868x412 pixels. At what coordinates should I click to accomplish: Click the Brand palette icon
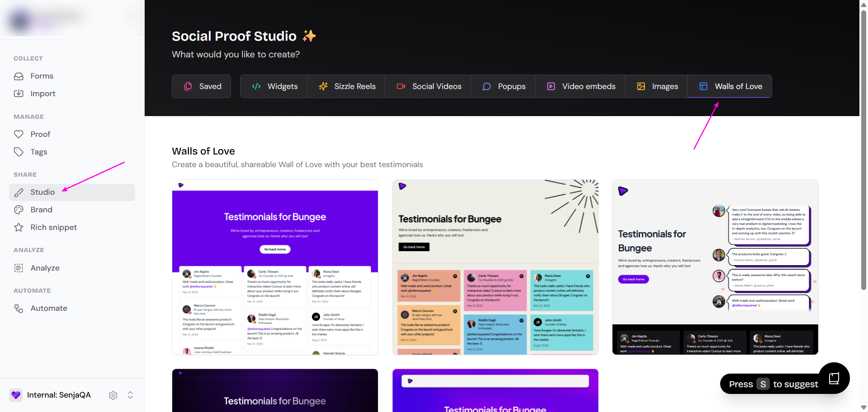pos(19,210)
